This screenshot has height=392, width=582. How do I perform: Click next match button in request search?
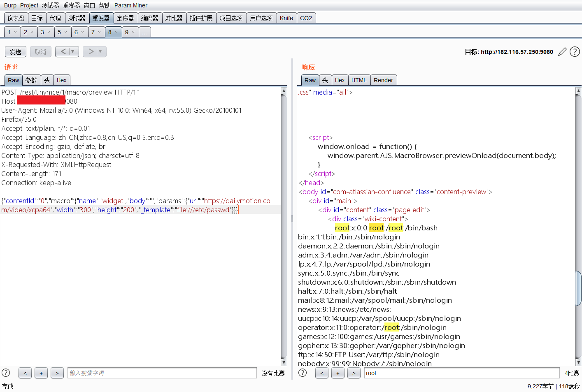(57, 373)
